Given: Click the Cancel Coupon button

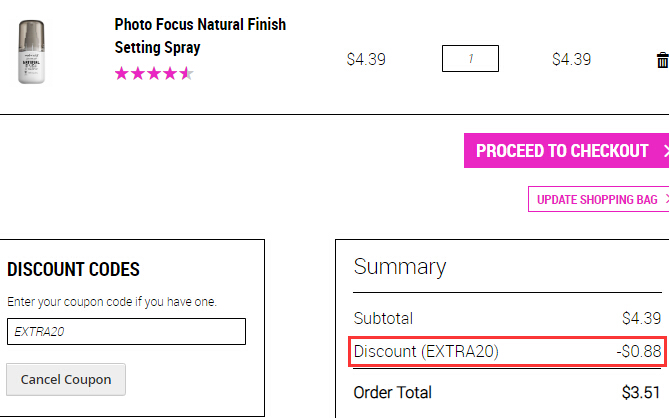Looking at the screenshot, I should 66,380.
